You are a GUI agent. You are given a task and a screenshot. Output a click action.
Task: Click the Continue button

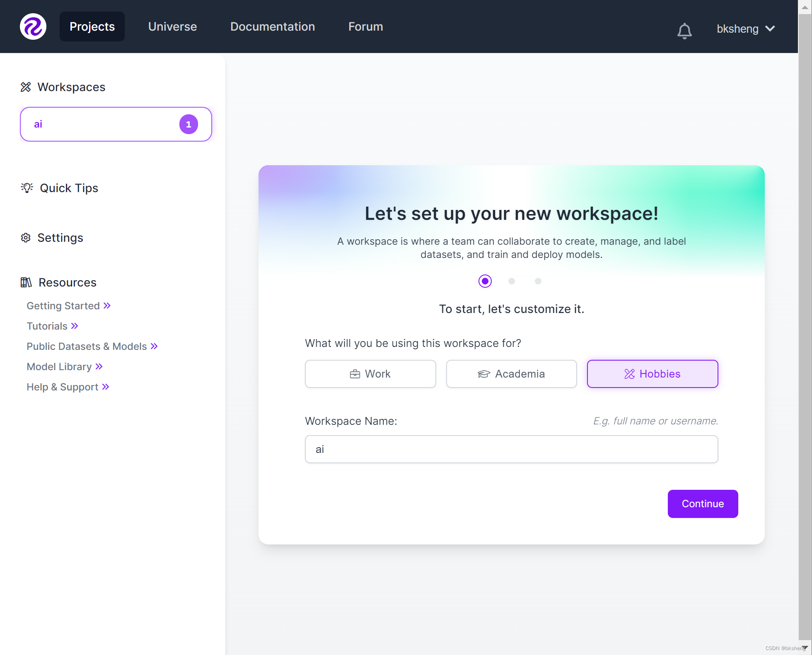click(703, 503)
